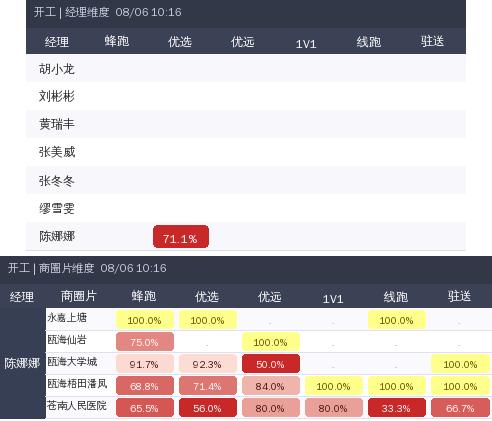Click the 65.5% cell for 苍南人民医院
Viewport: 492px width, 421px height.
(145, 408)
